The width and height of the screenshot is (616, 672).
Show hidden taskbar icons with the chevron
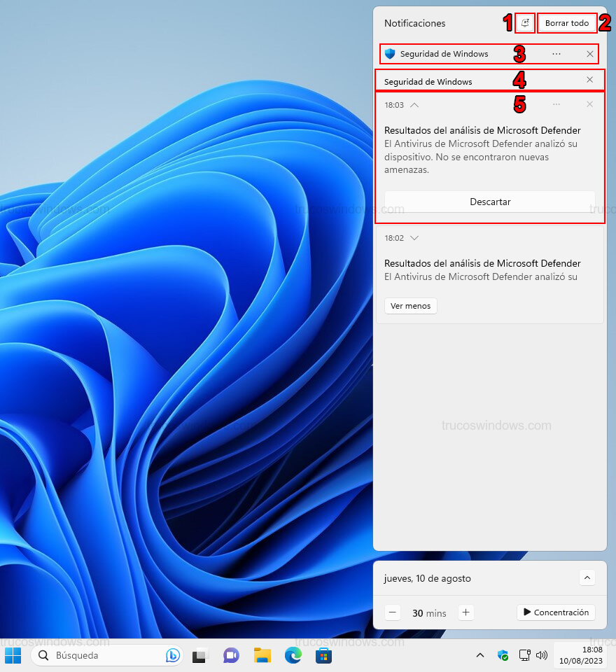pyautogui.click(x=479, y=656)
